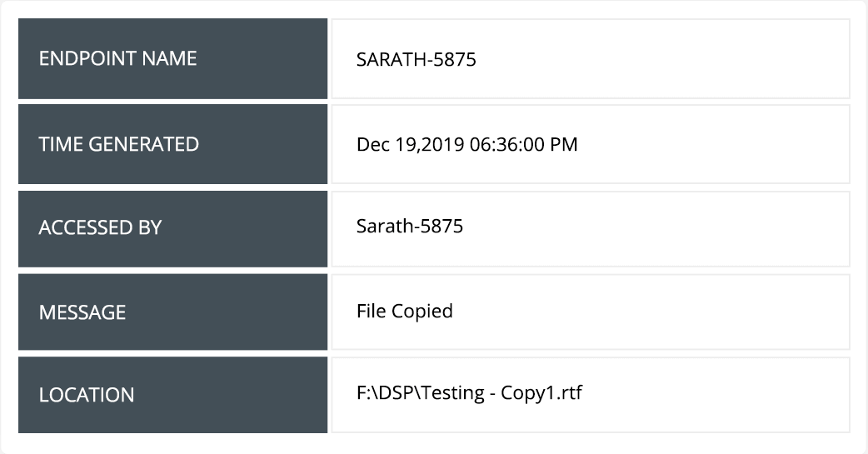The height and width of the screenshot is (454, 868).
Task: Click the 'Copy1.rtf' file name text
Action: [x=541, y=393]
